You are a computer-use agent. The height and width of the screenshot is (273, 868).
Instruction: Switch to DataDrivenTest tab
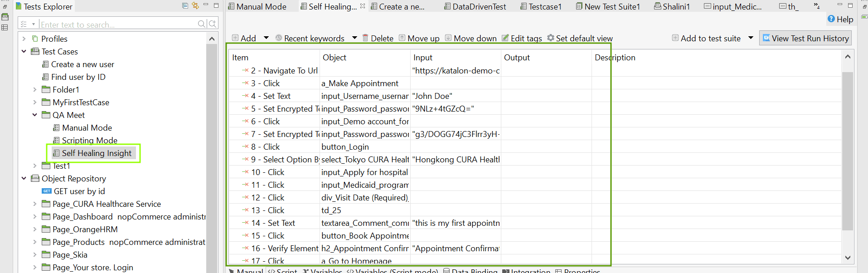click(x=475, y=6)
